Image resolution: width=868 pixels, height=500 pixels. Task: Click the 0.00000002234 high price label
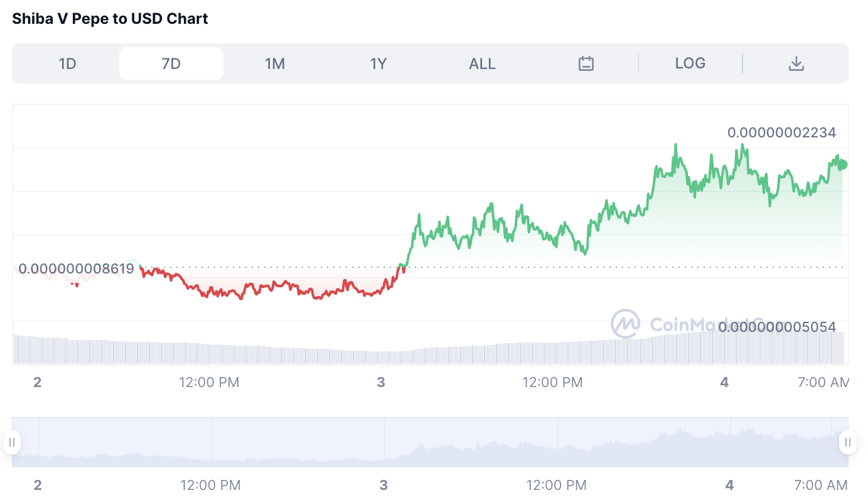pyautogui.click(x=781, y=132)
